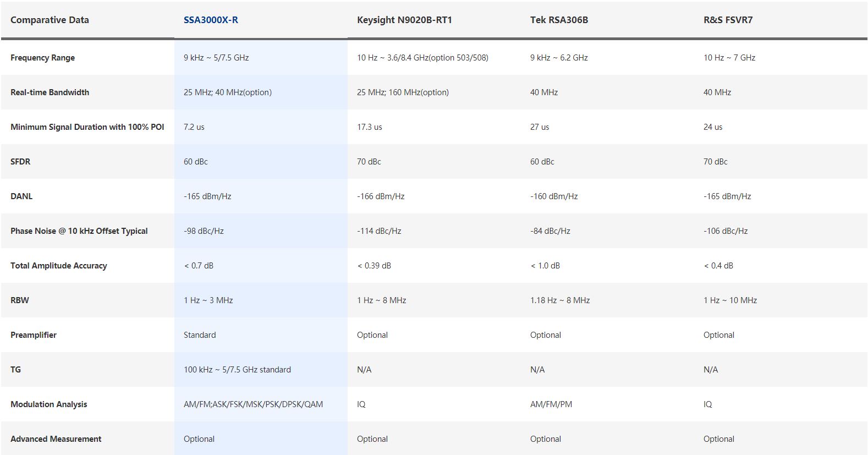868x455 pixels.
Task: Select the Frequency Range row label
Action: [42, 58]
